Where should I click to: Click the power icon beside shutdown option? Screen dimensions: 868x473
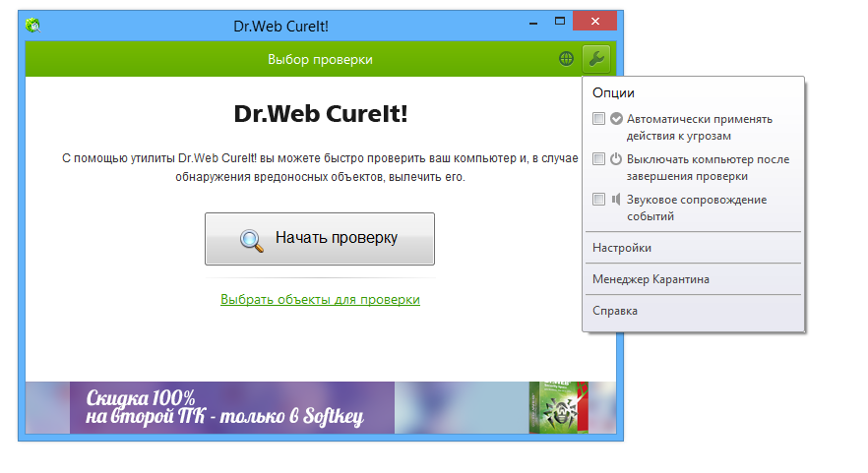[616, 158]
